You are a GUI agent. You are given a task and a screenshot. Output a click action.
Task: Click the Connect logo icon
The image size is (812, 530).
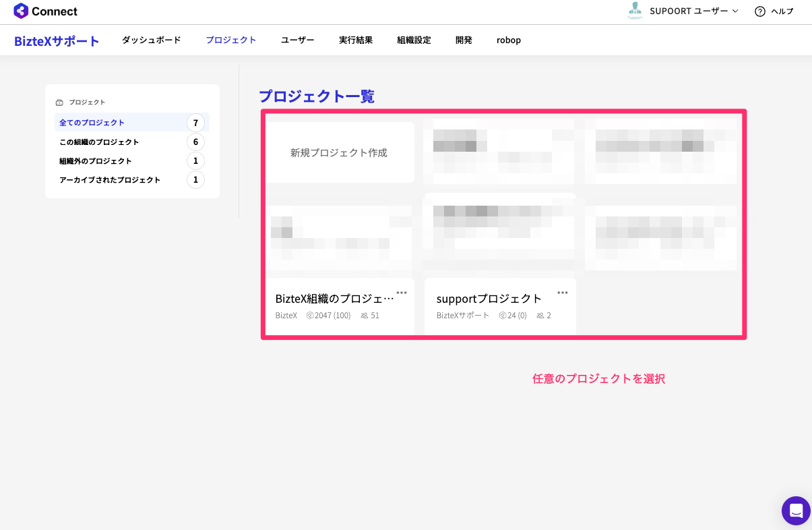click(x=21, y=11)
